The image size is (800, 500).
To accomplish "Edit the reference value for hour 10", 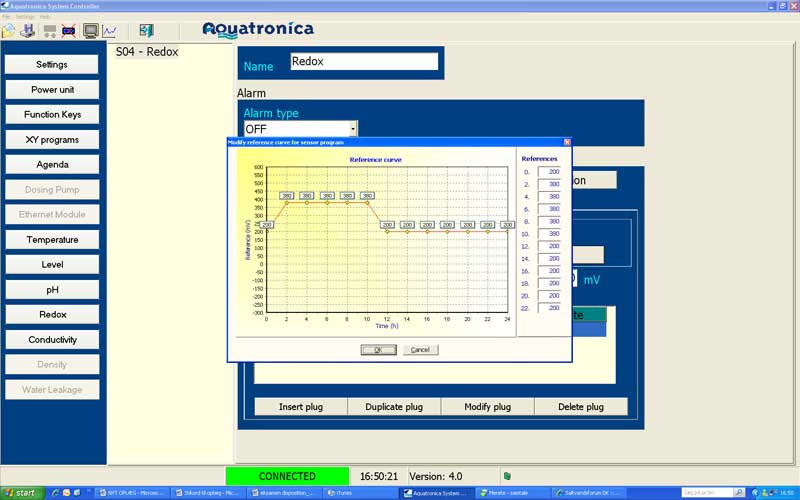I will point(549,234).
